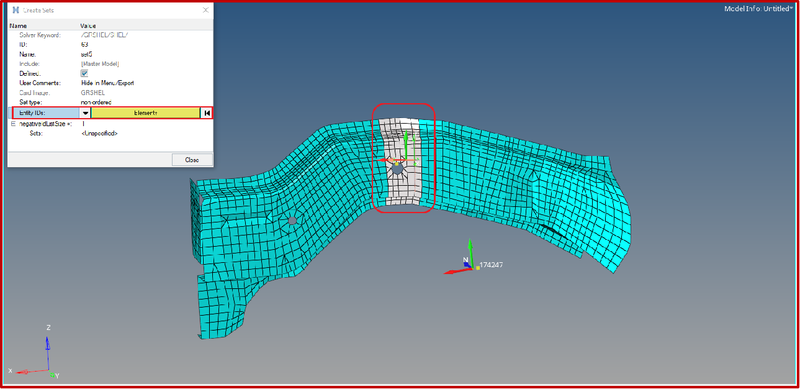This screenshot has height=389, width=800.
Task: Click the Set type value non-ordered
Action: click(x=95, y=102)
